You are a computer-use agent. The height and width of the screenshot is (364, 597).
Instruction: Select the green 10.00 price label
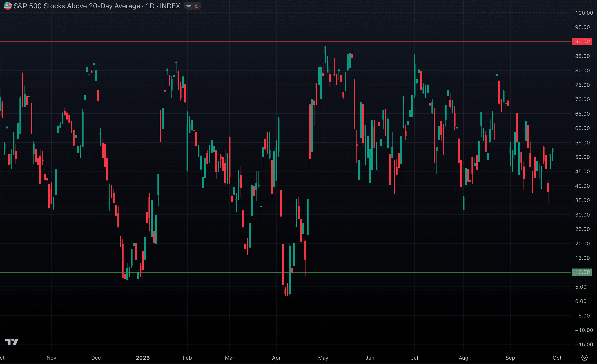pyautogui.click(x=582, y=272)
